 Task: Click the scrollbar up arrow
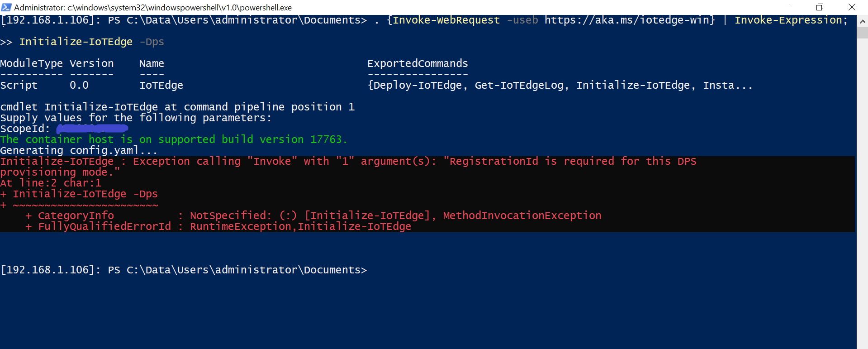862,21
